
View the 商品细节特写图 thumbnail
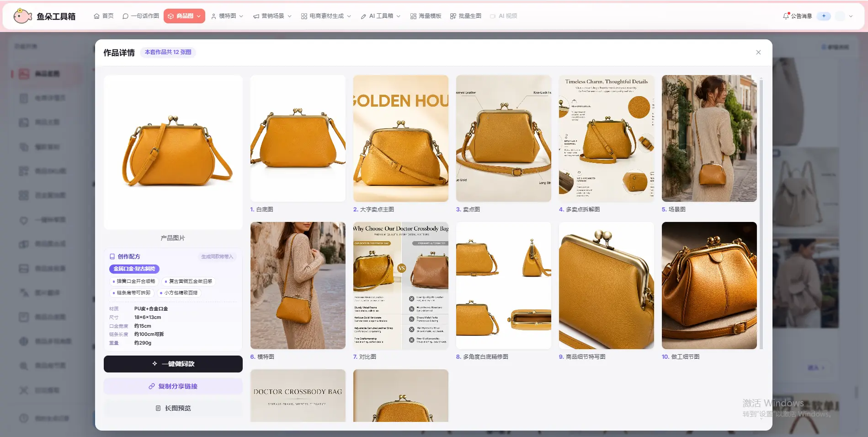click(607, 286)
